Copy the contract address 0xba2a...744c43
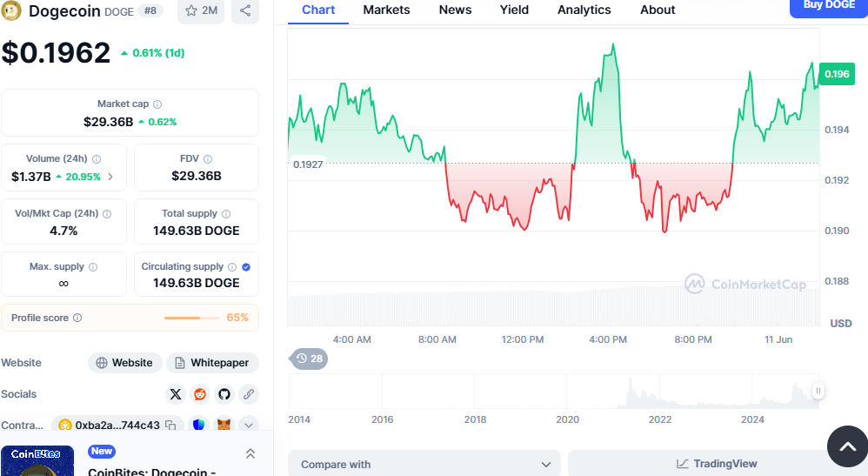The height and width of the screenshot is (476, 868). click(170, 426)
